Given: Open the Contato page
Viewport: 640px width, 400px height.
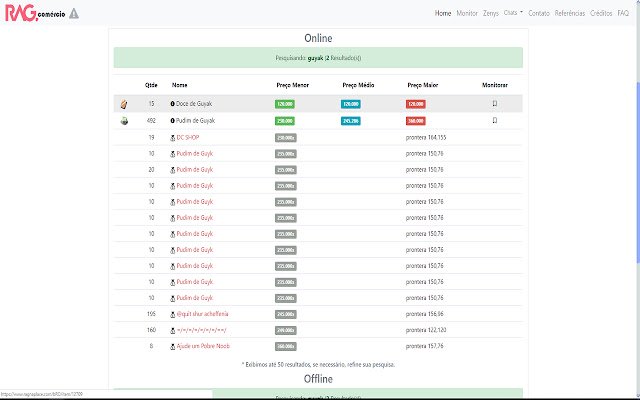Looking at the screenshot, I should click(539, 13).
